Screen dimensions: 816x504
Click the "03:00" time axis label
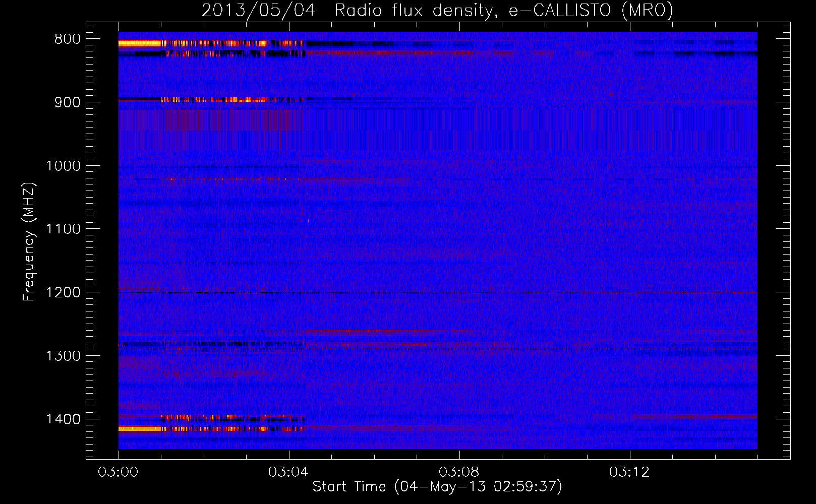click(118, 472)
